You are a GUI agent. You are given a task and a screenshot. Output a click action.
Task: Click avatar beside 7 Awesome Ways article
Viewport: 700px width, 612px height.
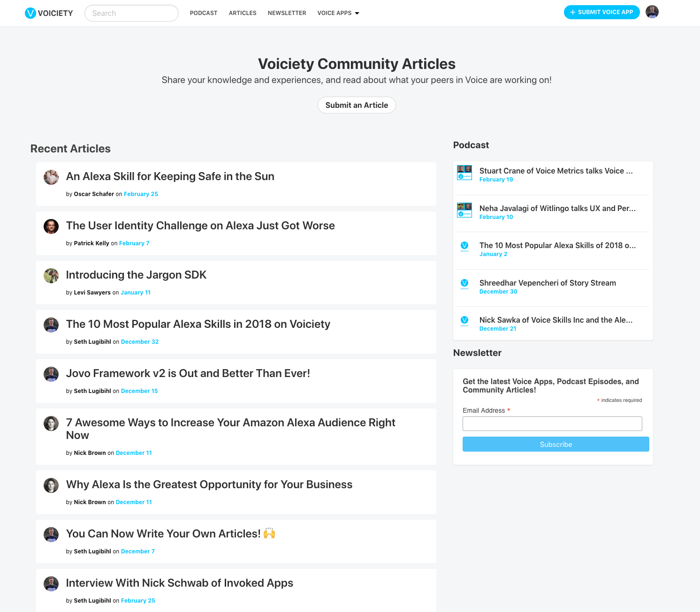51,423
